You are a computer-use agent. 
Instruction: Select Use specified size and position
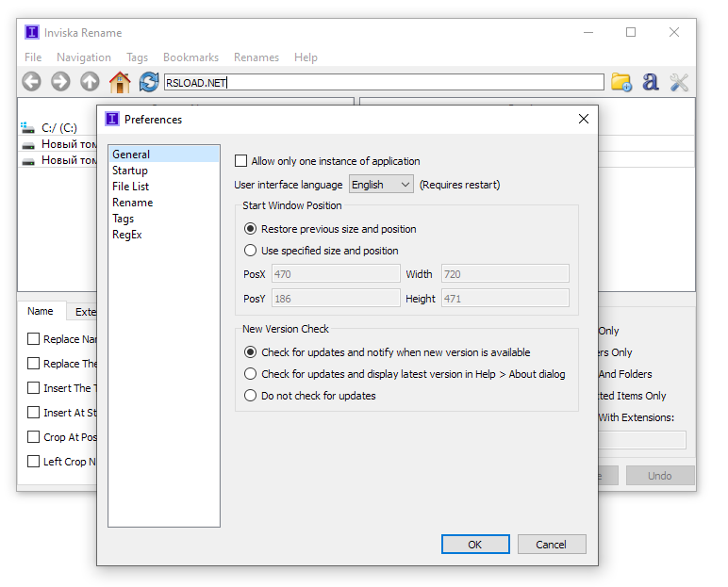[250, 250]
